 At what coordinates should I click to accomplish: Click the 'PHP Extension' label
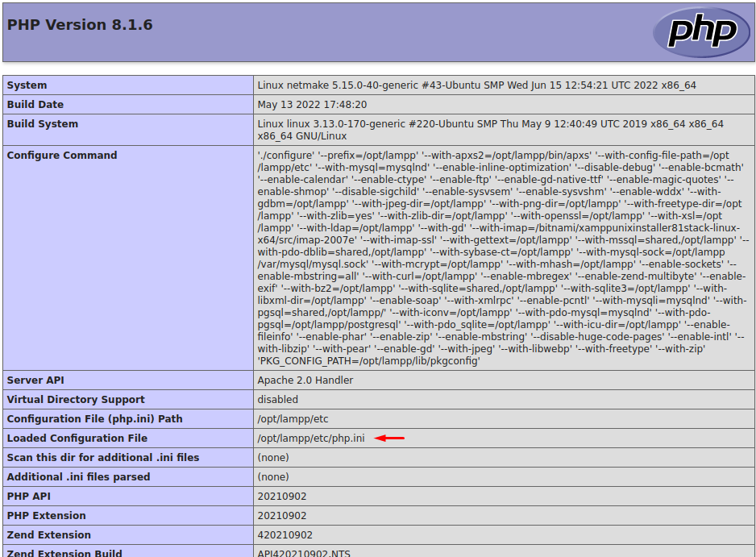click(x=46, y=516)
